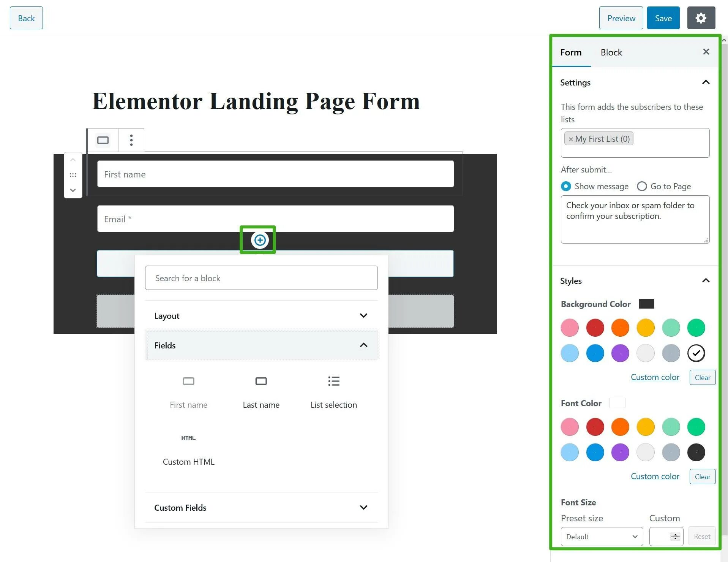Pick light green background color swatch

[671, 328]
